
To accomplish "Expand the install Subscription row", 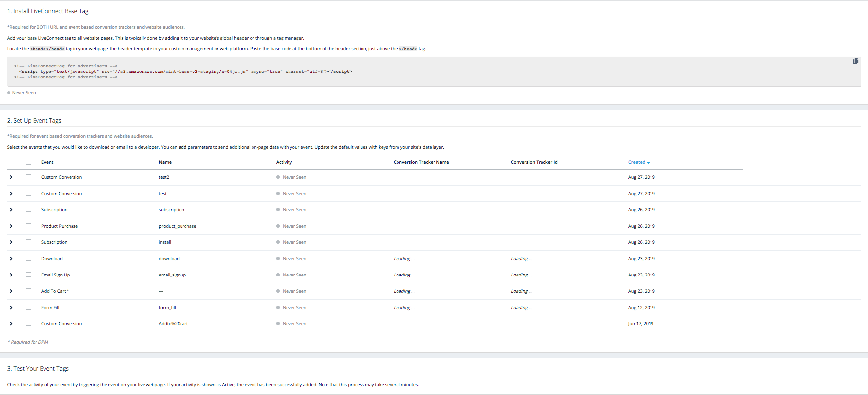I will tap(11, 242).
